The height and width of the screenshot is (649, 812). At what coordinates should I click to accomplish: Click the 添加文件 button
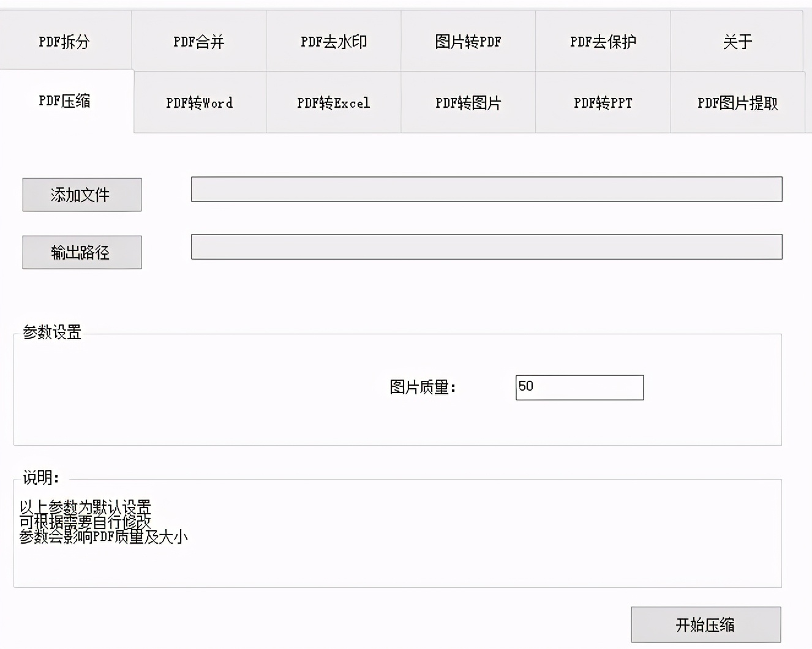82,195
